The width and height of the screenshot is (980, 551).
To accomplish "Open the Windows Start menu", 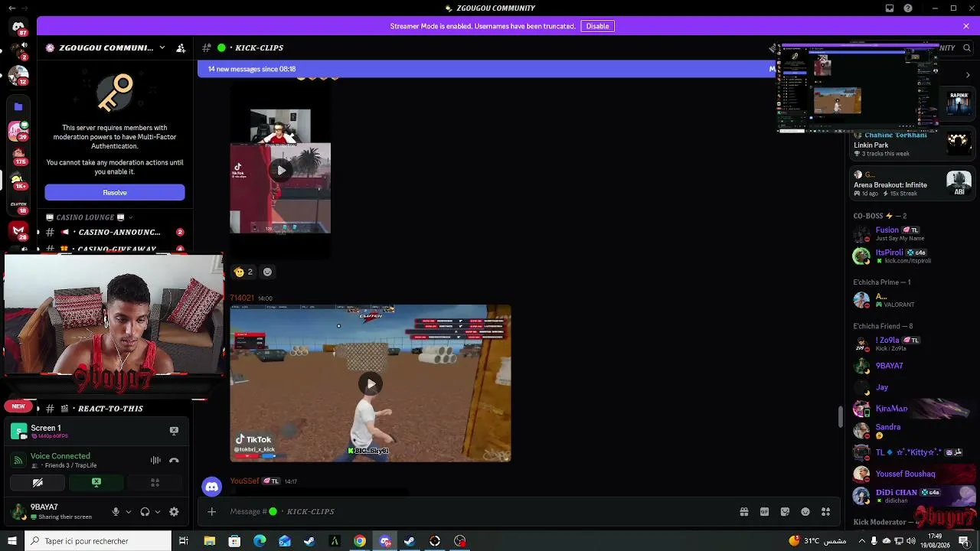I will 11,541.
